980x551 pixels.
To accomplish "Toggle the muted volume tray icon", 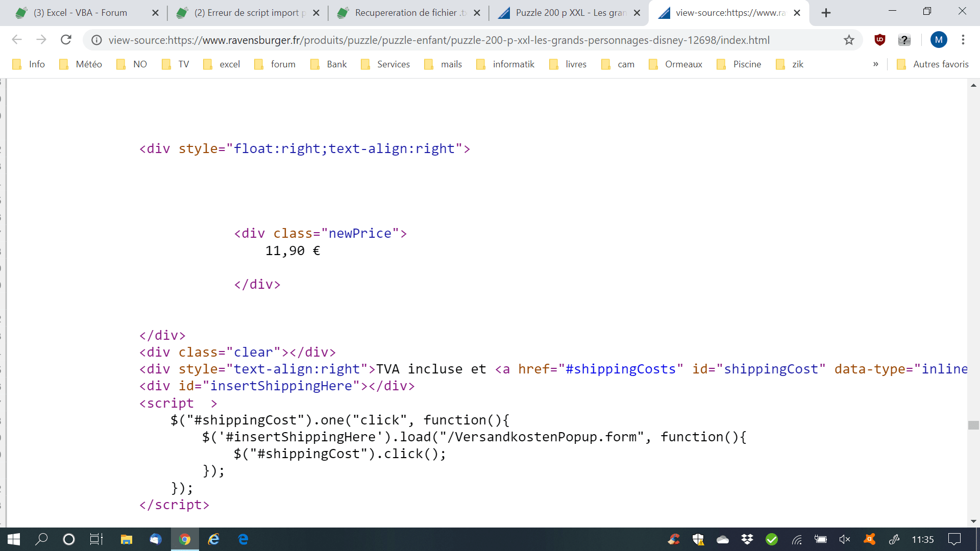I will 845,539.
